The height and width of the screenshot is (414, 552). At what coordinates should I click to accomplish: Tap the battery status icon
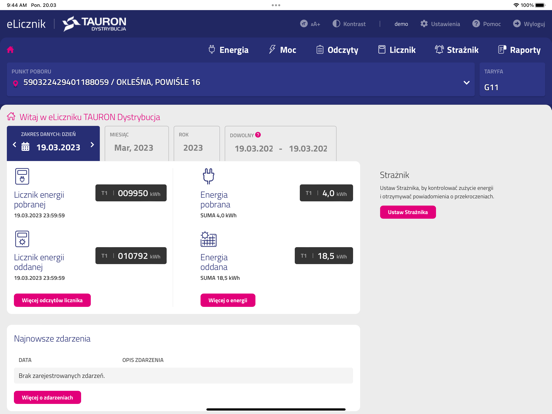[540, 5]
